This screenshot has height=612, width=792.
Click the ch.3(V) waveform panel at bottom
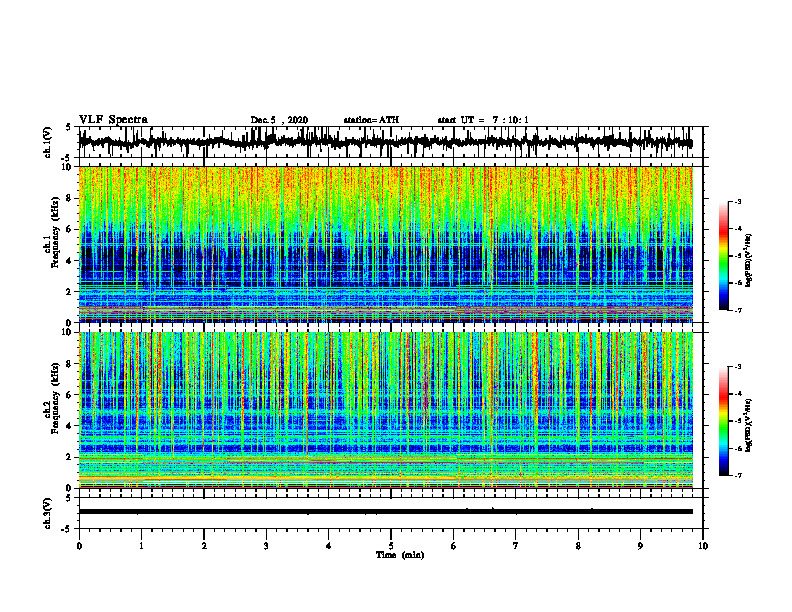tap(391, 513)
